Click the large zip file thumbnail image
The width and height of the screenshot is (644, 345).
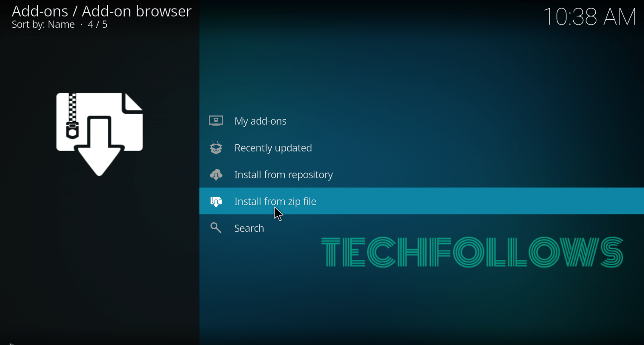coord(99,134)
